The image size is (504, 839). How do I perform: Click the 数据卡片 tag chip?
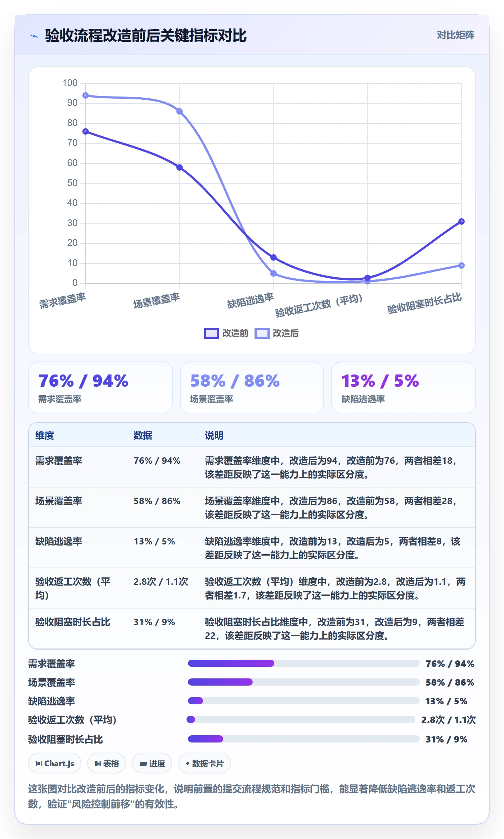coord(204,763)
